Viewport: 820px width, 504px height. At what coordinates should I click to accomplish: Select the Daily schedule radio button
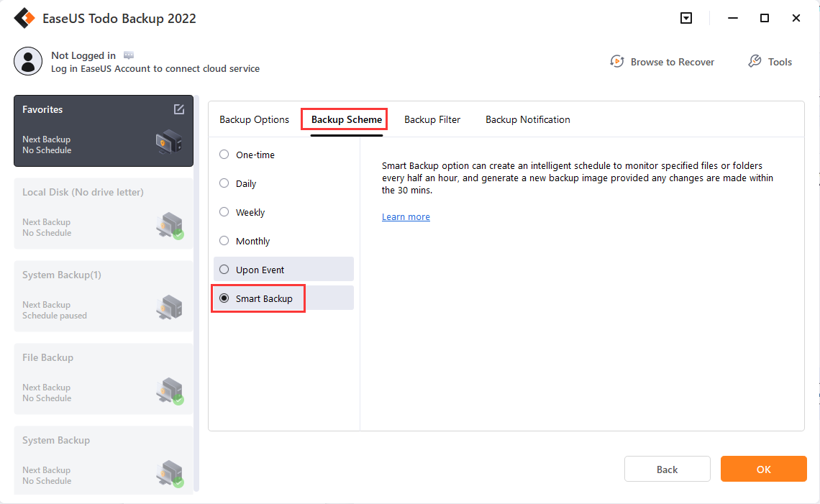(224, 183)
